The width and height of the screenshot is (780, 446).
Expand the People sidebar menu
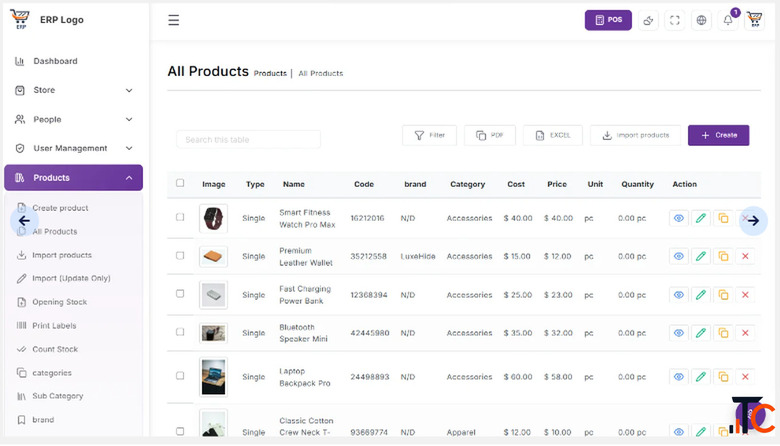(74, 119)
